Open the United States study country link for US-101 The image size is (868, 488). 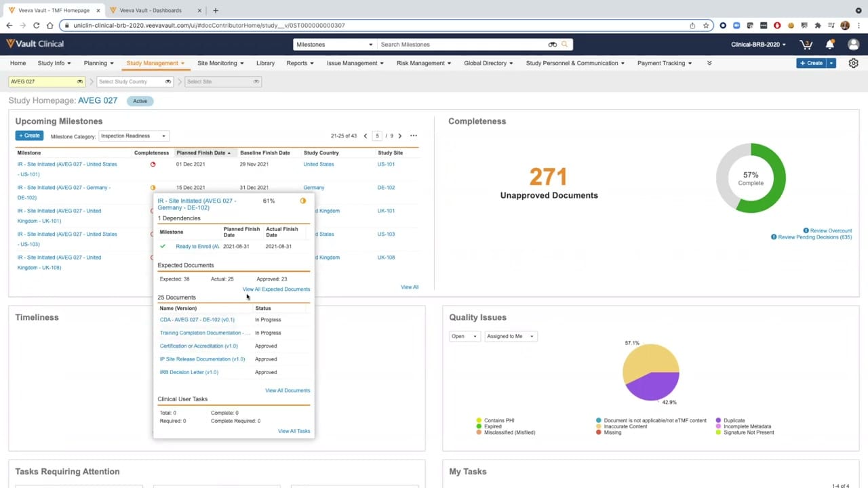pyautogui.click(x=318, y=164)
